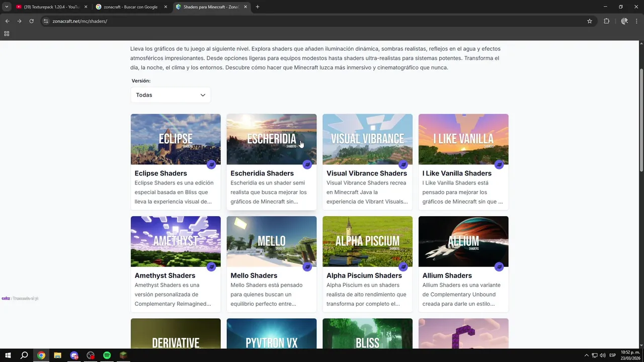644x362 pixels.
Task: Go back to the previous page
Action: (x=8, y=21)
